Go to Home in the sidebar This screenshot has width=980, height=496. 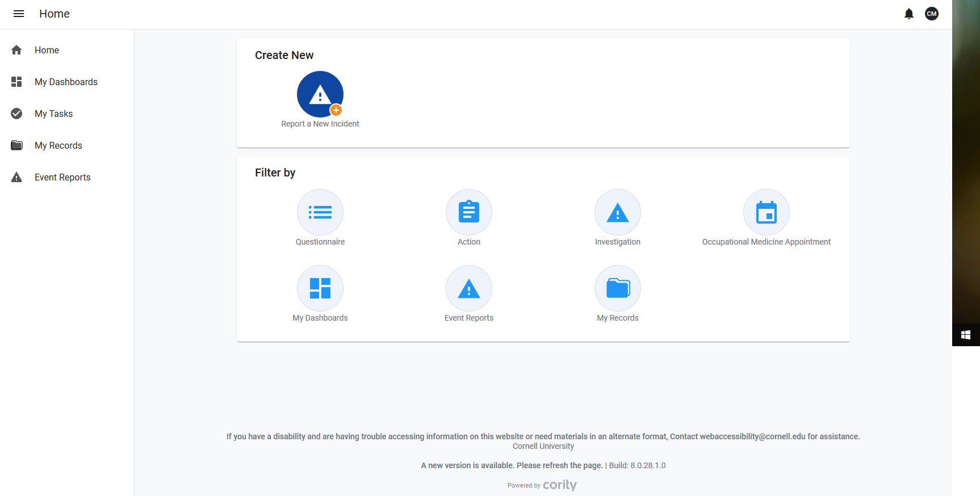[47, 50]
